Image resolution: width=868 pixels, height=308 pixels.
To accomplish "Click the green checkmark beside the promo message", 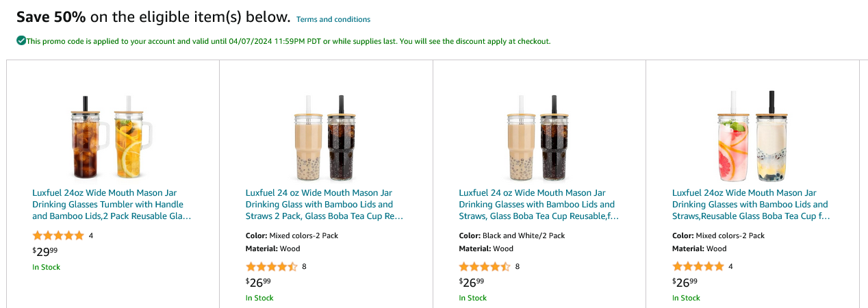I will tap(21, 41).
